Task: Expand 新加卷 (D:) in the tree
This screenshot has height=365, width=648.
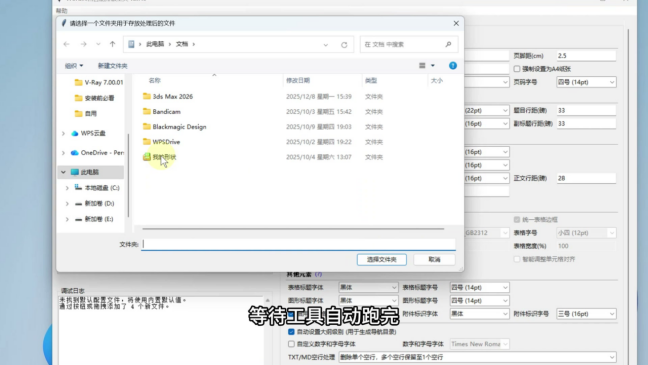Action: coord(67,203)
